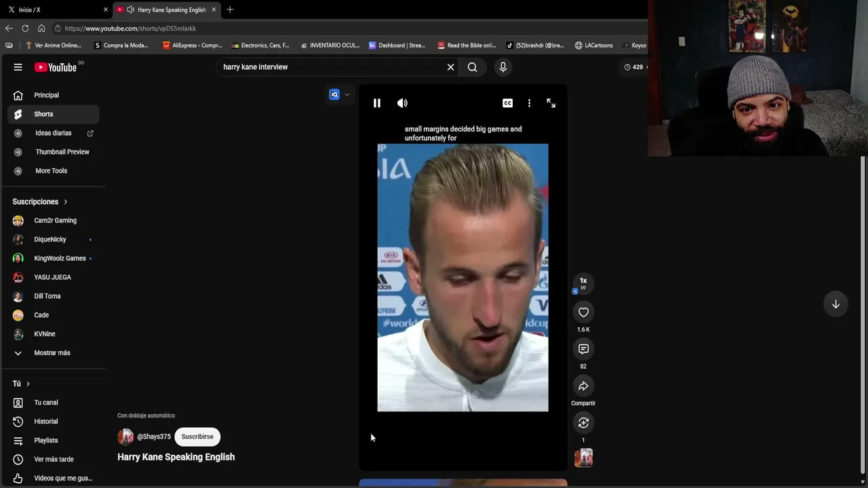Open LACartoons bookmark

[593, 45]
